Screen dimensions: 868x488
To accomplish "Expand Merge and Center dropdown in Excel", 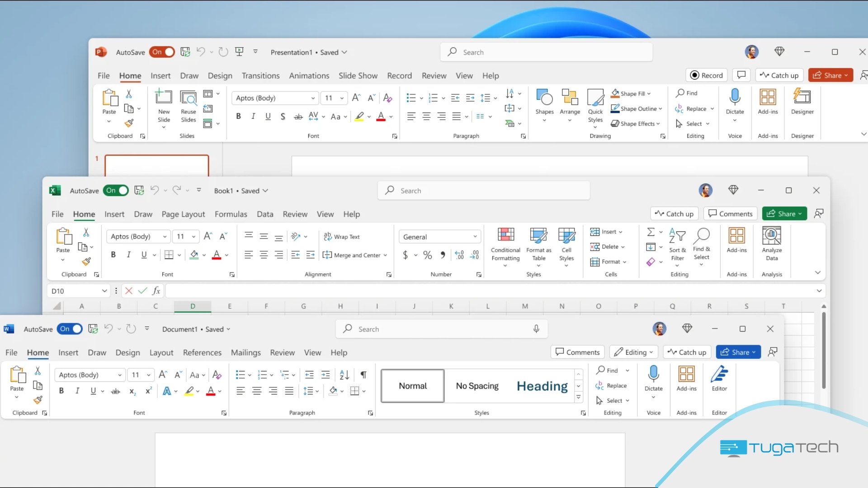I will tap(385, 255).
